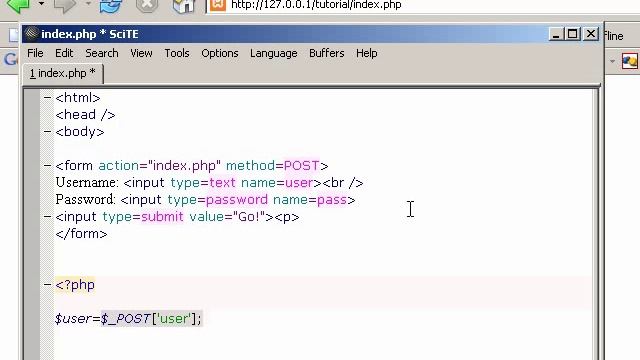
Task: Click the 'index.php' action value in code
Action: coord(184,166)
